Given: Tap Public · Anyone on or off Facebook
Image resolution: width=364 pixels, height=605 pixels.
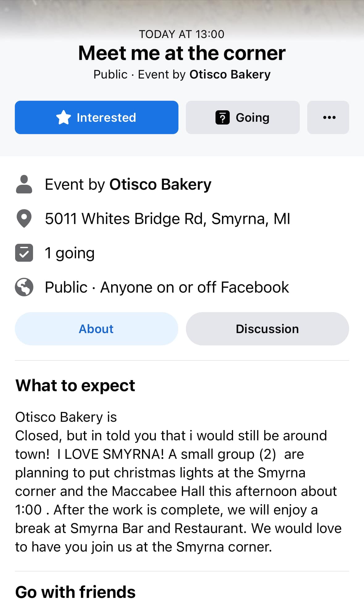Looking at the screenshot, I should coord(167,287).
